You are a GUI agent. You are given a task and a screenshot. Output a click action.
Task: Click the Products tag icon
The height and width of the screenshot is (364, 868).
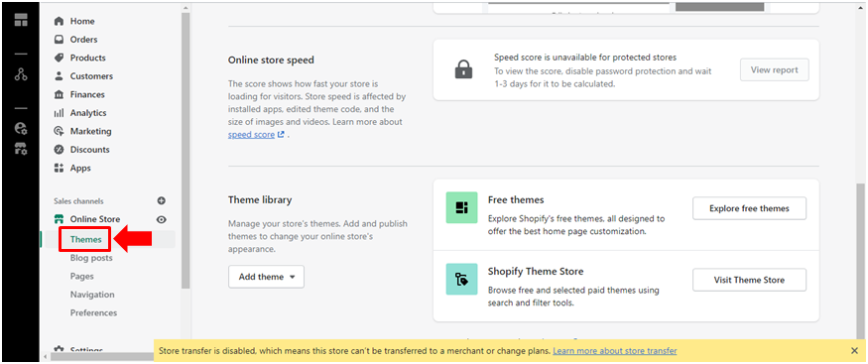[59, 58]
